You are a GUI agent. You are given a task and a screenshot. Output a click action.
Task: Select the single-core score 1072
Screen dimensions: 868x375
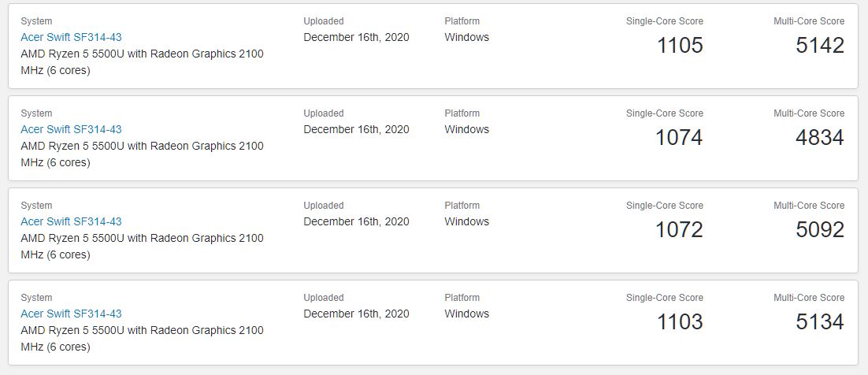679,230
